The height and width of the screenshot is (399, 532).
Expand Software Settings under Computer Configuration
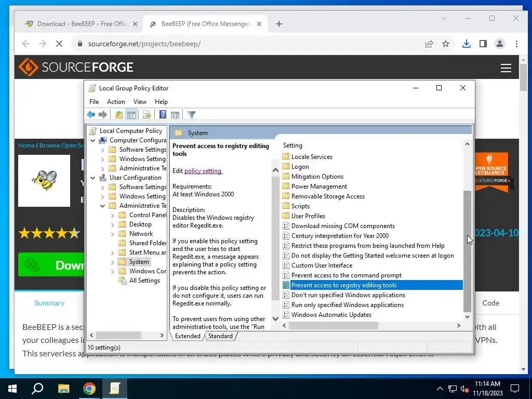pos(102,150)
